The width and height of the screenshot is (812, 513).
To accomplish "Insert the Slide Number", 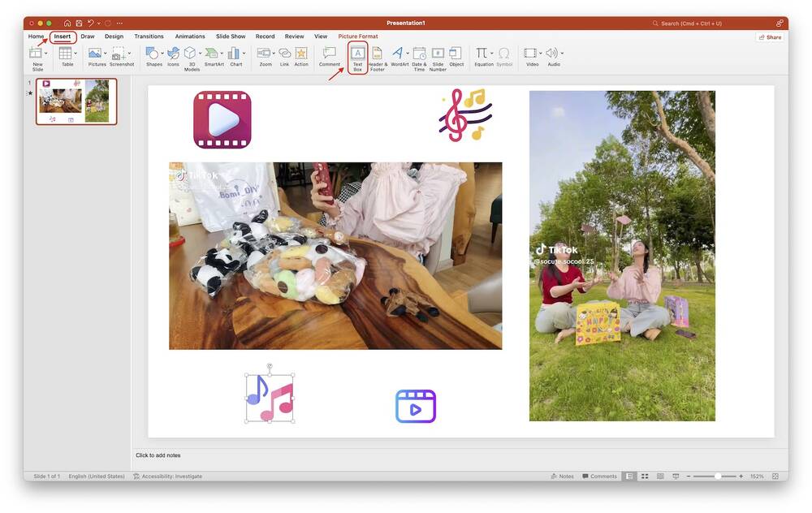I will (x=435, y=54).
